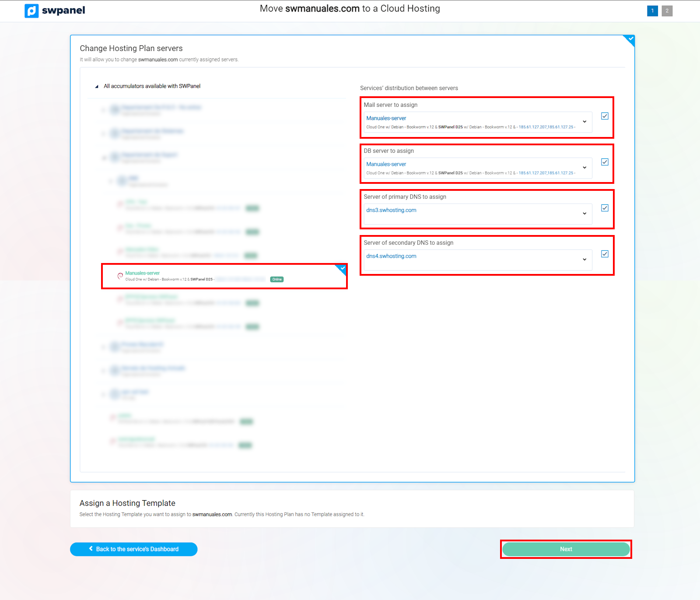Image resolution: width=700 pixels, height=600 pixels.
Task: Click the dns3.swhosting.com value
Action: point(391,210)
